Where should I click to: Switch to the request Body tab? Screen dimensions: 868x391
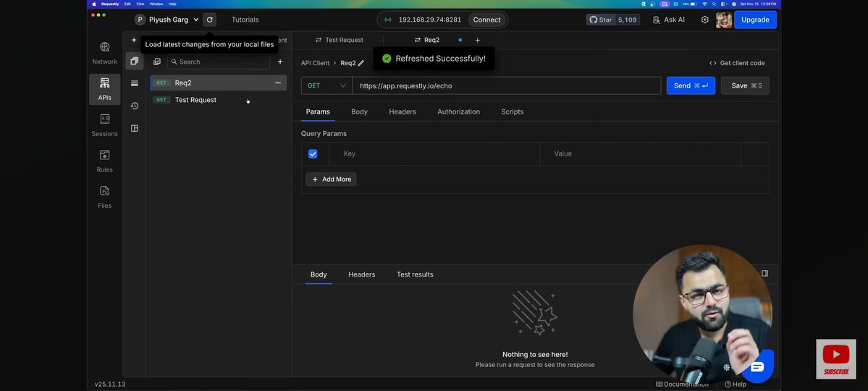(359, 112)
